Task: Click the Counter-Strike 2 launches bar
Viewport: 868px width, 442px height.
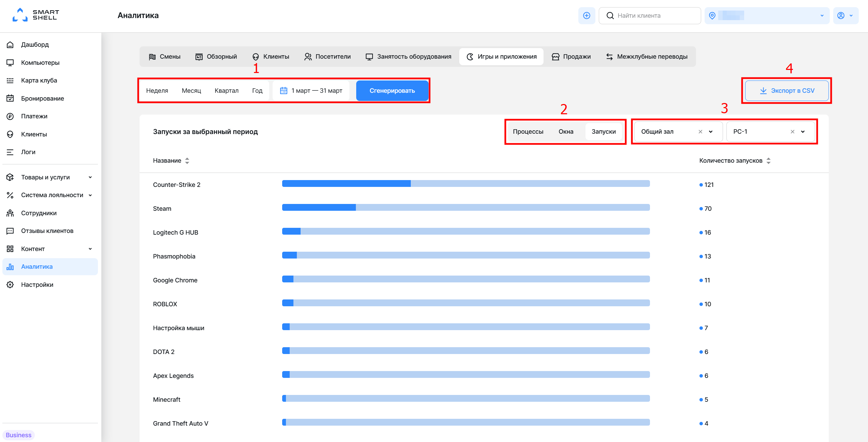Action: click(466, 184)
